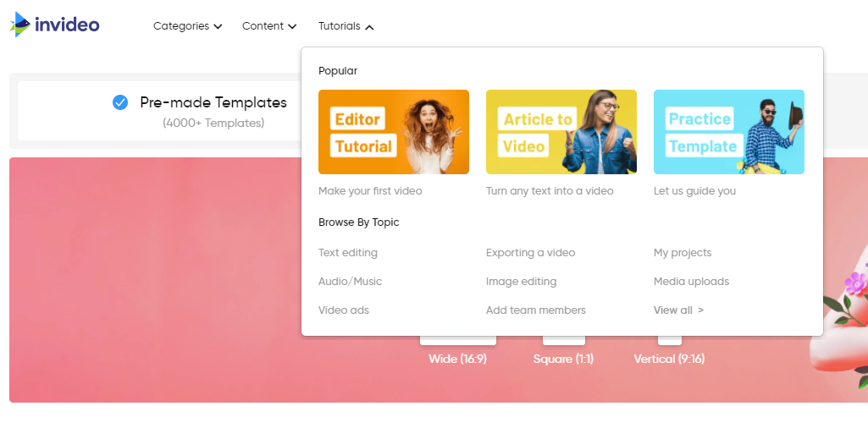Click 'Let us guide you' caption
Viewport: 868px width, 428px height.
(694, 191)
